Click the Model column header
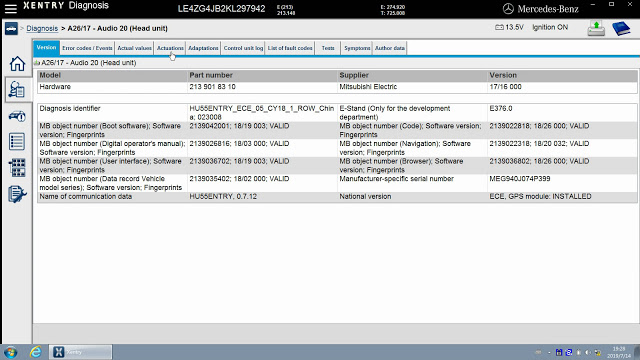 coord(112,76)
